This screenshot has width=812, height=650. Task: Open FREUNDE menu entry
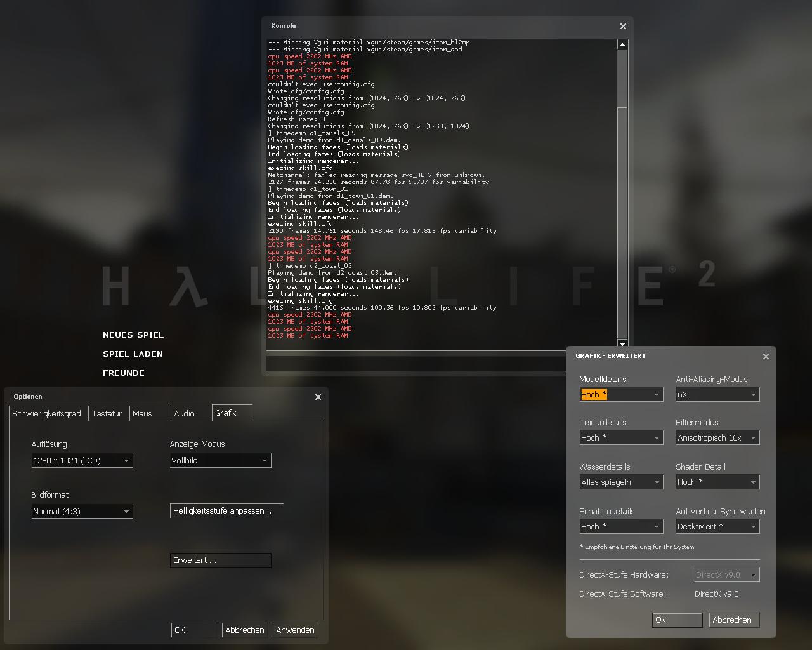point(124,373)
